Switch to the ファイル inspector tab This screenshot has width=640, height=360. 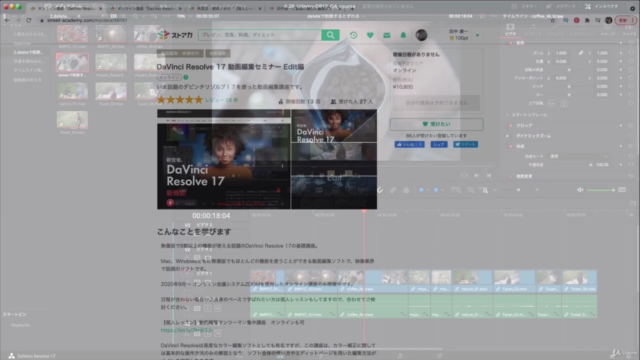tap(629, 30)
